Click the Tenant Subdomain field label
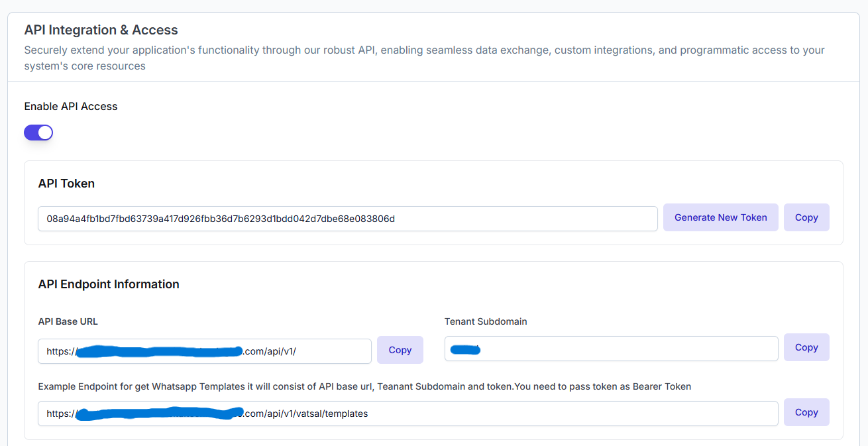Screen dimensions: 868x446 pos(485,321)
